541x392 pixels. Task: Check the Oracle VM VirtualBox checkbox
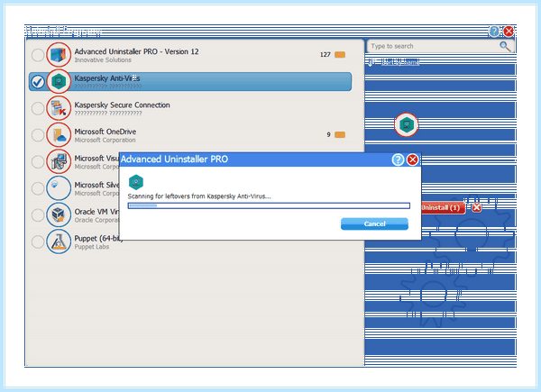tap(38, 214)
